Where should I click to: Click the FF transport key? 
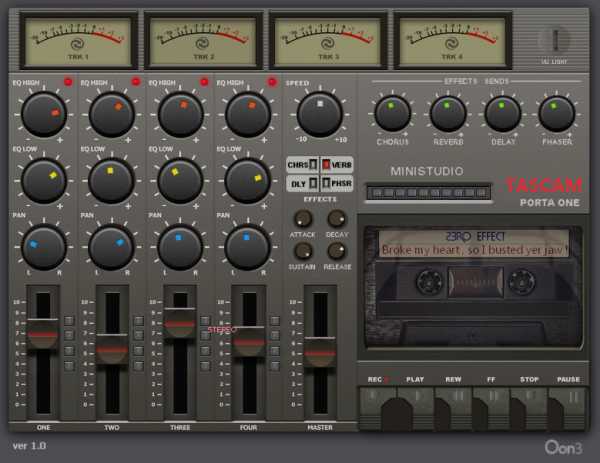[491, 408]
